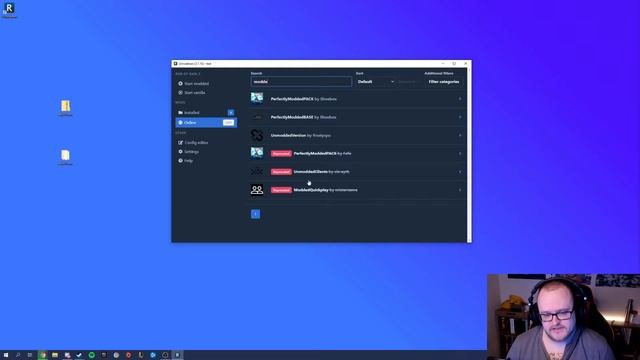The width and height of the screenshot is (640, 360).
Task: Select the r2modman desktop shortcut
Action: click(9, 9)
